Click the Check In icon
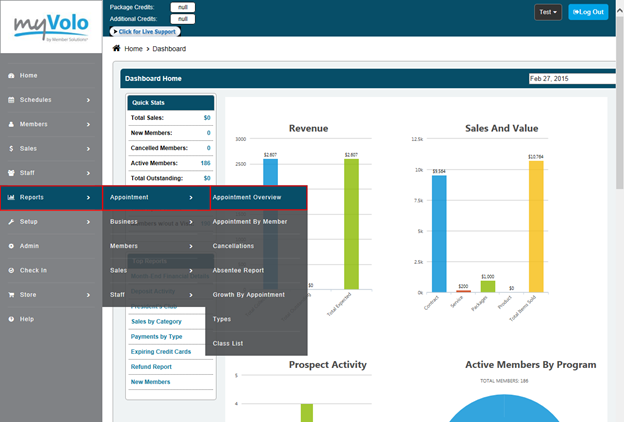 click(x=11, y=270)
